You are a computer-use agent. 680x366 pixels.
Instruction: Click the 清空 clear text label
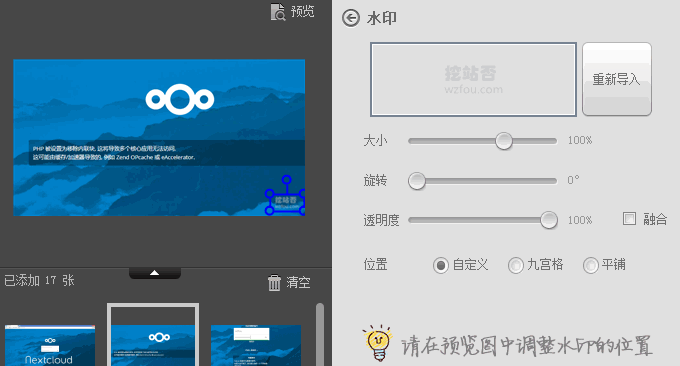point(298,283)
